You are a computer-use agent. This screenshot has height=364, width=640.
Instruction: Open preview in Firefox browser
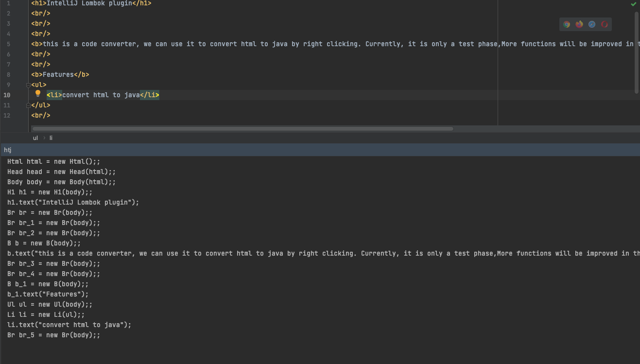(x=579, y=24)
